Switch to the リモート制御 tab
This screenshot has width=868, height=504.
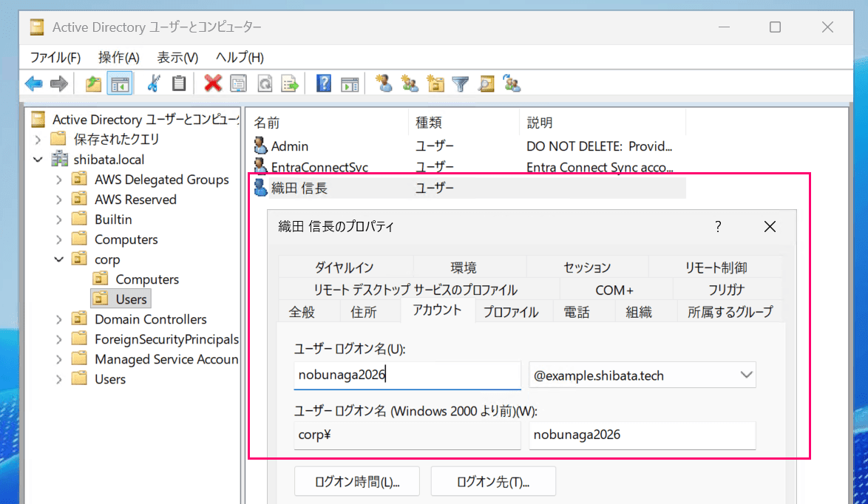tap(716, 268)
